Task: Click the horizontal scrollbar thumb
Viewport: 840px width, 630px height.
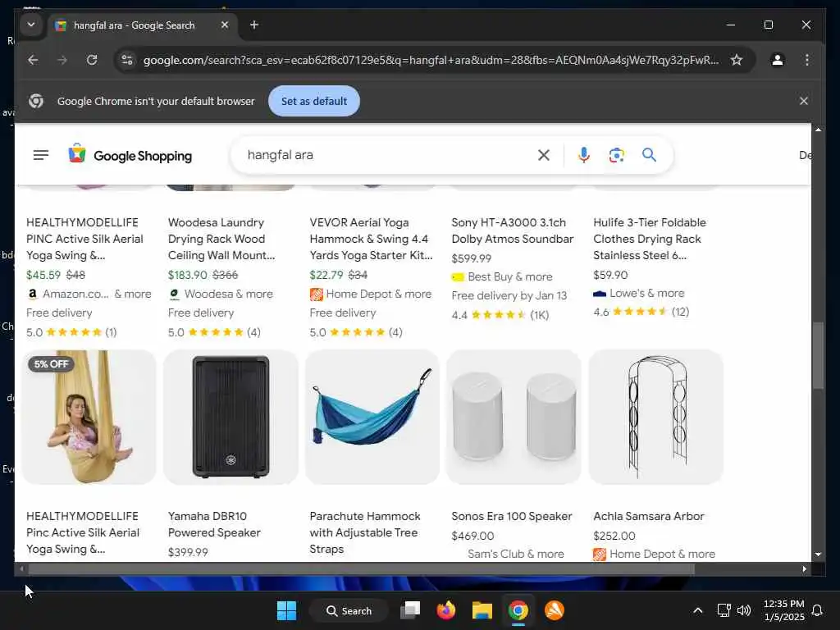Action: pos(362,569)
